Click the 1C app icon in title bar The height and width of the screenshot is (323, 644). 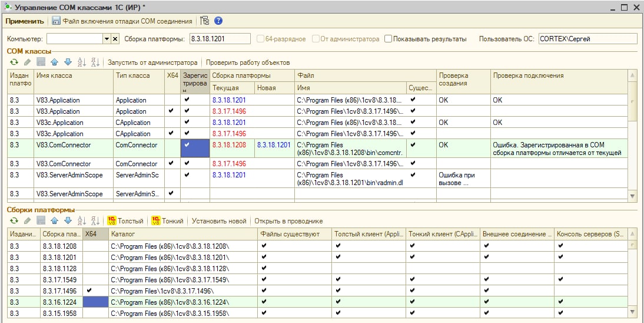click(6, 6)
